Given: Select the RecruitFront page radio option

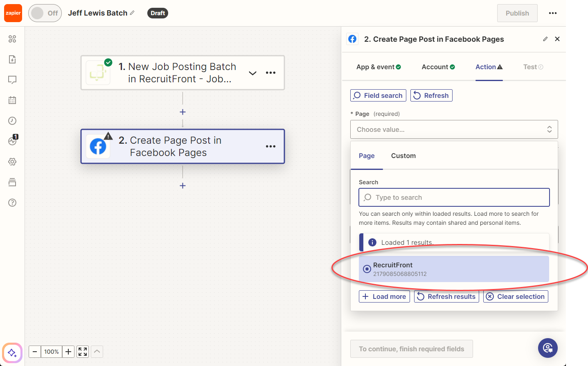Looking at the screenshot, I should point(454,269).
